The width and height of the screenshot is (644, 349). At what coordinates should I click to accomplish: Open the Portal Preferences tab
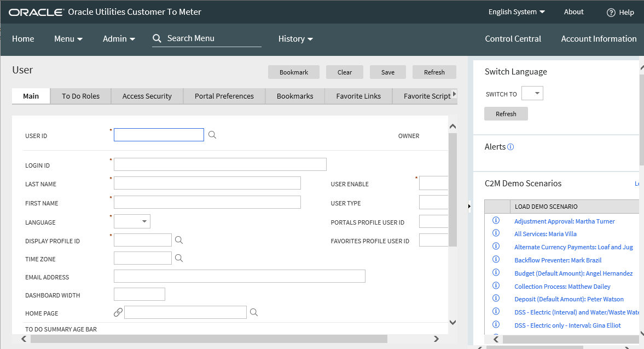pyautogui.click(x=224, y=96)
